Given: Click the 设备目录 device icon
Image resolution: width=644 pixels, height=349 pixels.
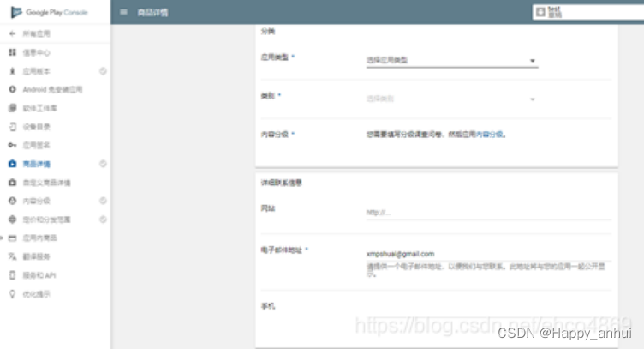Looking at the screenshot, I should pyautogui.click(x=13, y=127).
